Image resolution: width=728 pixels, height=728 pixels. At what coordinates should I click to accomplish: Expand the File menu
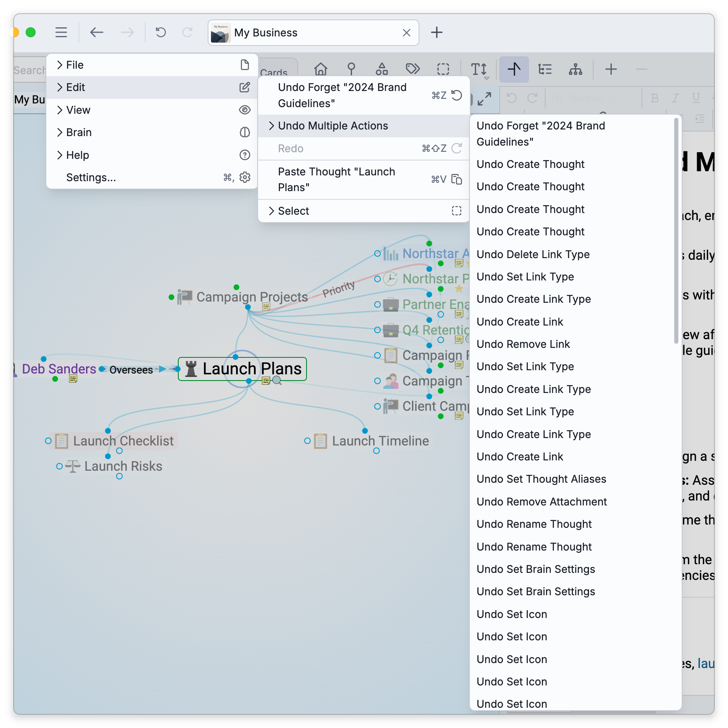[x=152, y=65]
